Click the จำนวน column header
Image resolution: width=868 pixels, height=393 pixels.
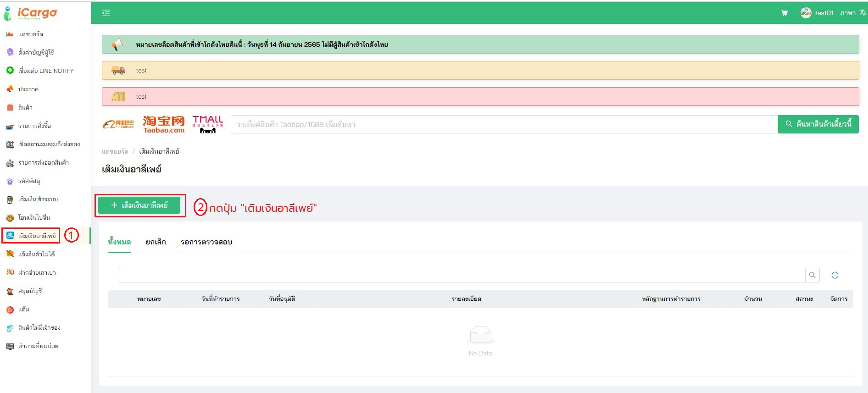(x=753, y=299)
